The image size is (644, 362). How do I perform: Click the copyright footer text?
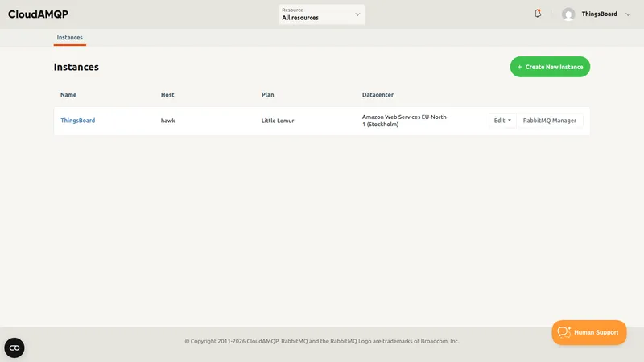pyautogui.click(x=321, y=341)
